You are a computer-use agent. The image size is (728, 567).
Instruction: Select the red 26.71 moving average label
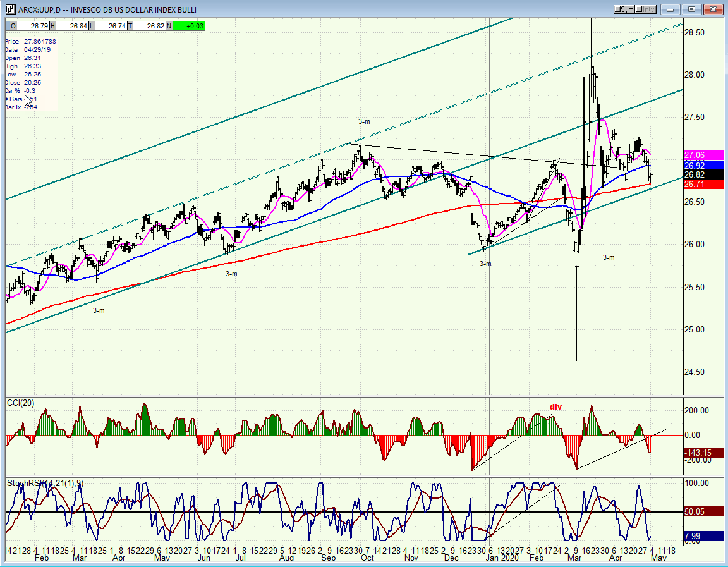(x=703, y=185)
